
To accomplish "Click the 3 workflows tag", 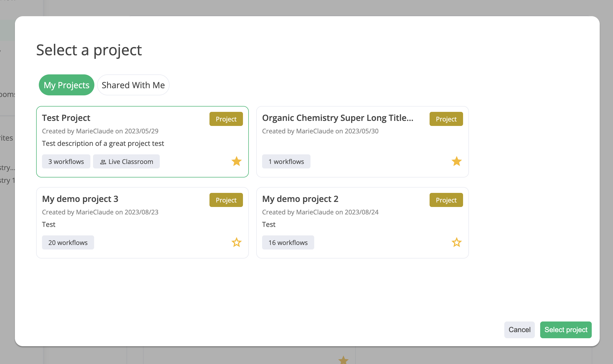I will coord(66,162).
